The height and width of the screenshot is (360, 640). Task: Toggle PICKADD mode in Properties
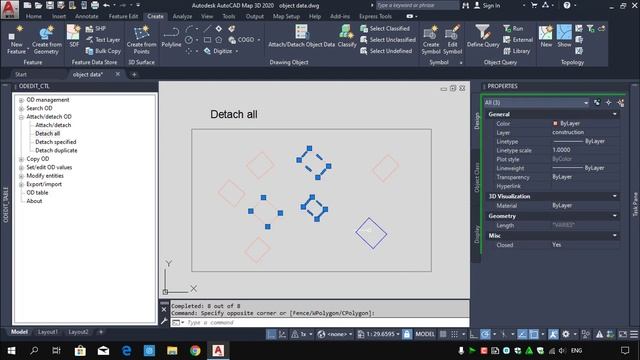pyautogui.click(x=597, y=102)
